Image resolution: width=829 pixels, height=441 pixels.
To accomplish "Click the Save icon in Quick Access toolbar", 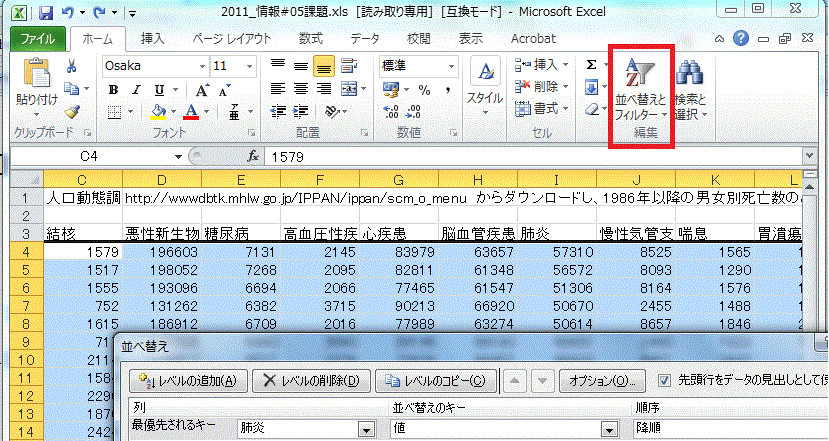I will click(45, 15).
